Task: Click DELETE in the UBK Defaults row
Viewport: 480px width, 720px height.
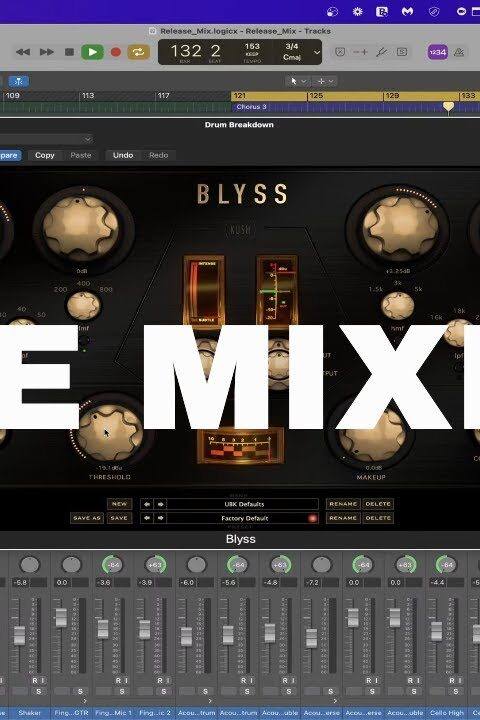Action: pyautogui.click(x=378, y=504)
